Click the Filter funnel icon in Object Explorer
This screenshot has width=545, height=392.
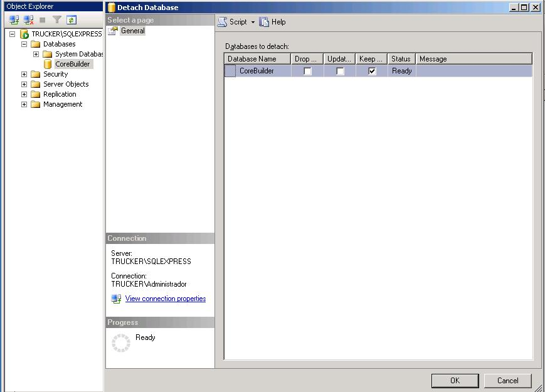[x=56, y=20]
